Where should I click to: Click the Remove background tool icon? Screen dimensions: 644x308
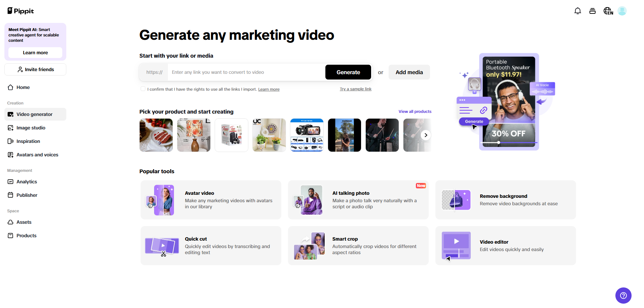tap(456, 200)
